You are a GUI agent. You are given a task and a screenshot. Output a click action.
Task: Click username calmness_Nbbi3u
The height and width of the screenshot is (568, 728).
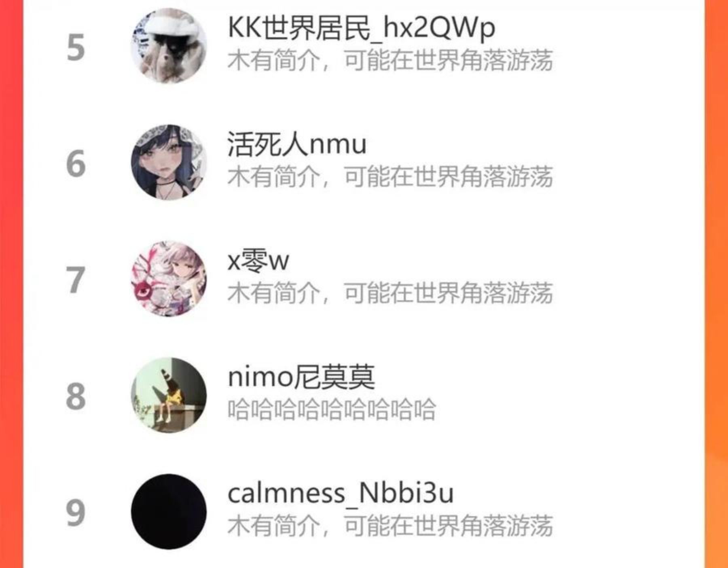341,494
